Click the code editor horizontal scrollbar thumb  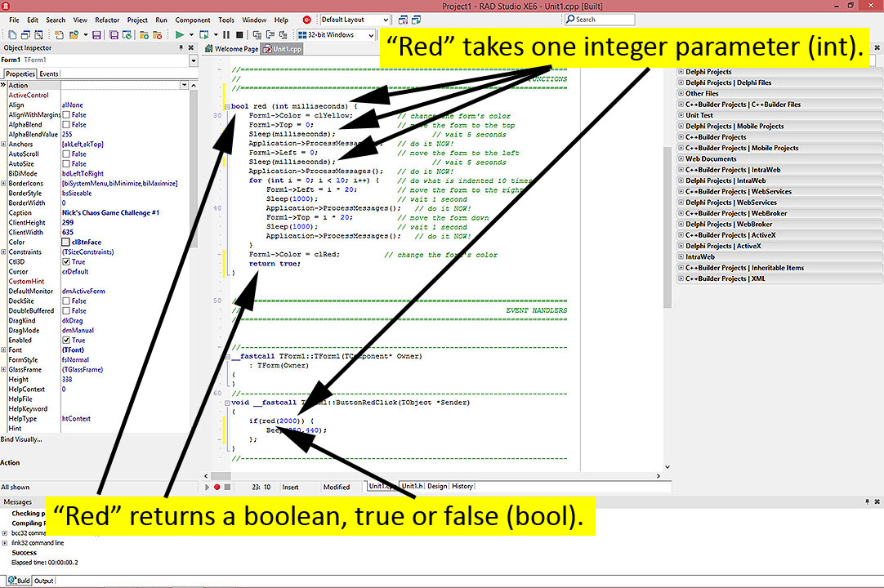pos(221,476)
